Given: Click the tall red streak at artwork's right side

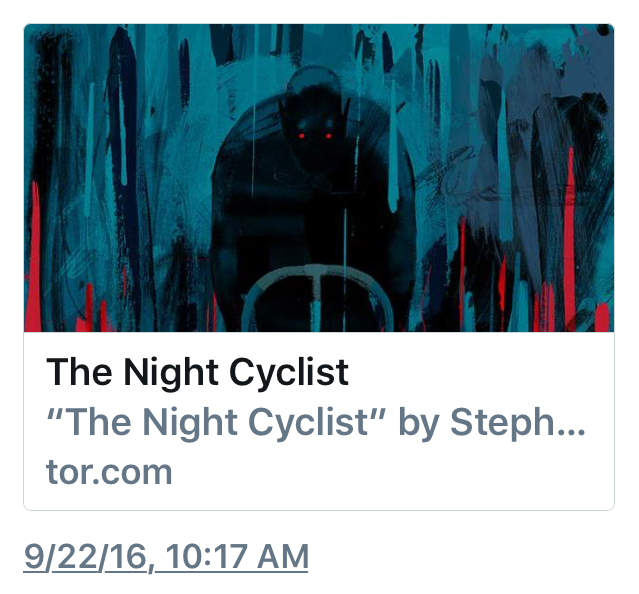Looking at the screenshot, I should [x=569, y=230].
